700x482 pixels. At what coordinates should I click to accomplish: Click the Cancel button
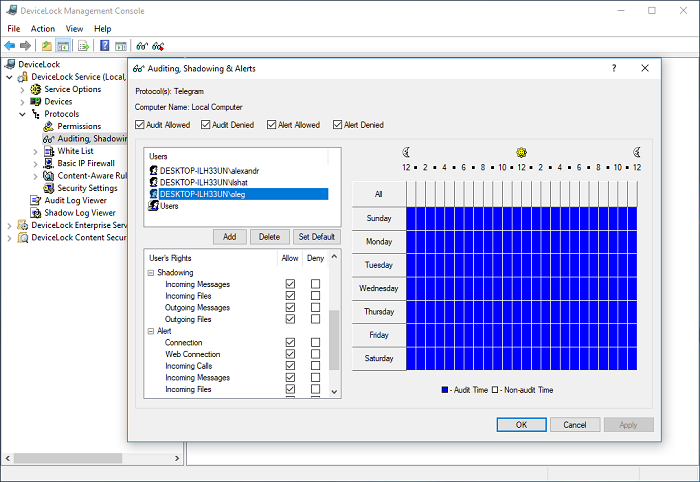pyautogui.click(x=575, y=424)
